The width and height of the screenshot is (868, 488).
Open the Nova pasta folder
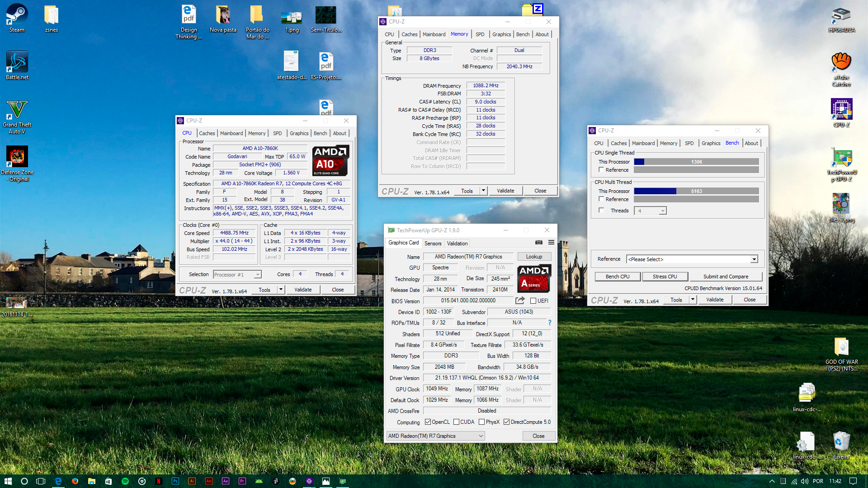point(223,18)
